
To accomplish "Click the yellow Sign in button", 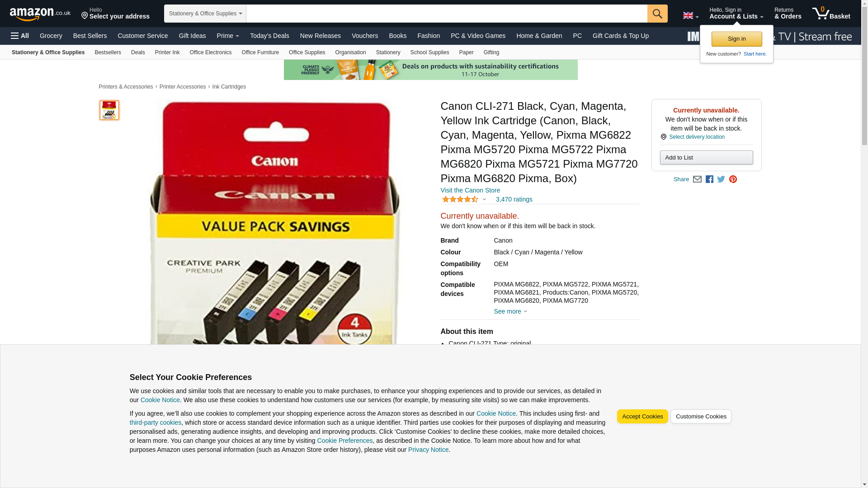I will 736,39.
